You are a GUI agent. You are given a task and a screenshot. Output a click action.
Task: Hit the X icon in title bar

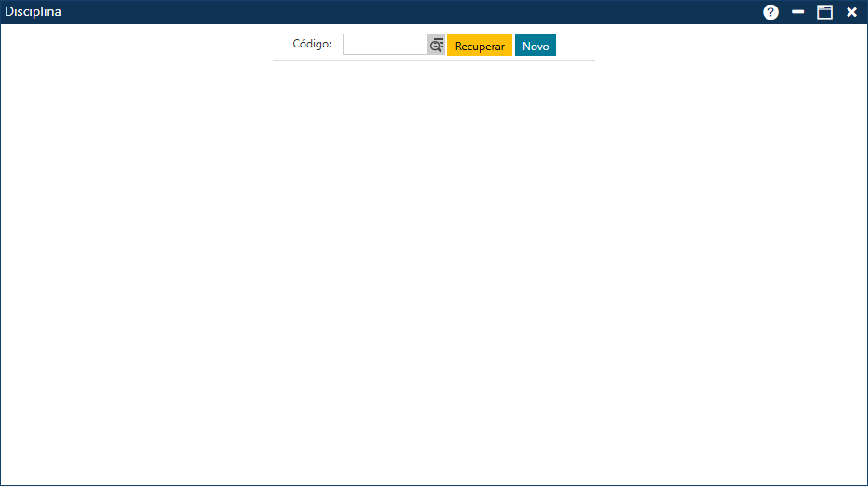(851, 12)
